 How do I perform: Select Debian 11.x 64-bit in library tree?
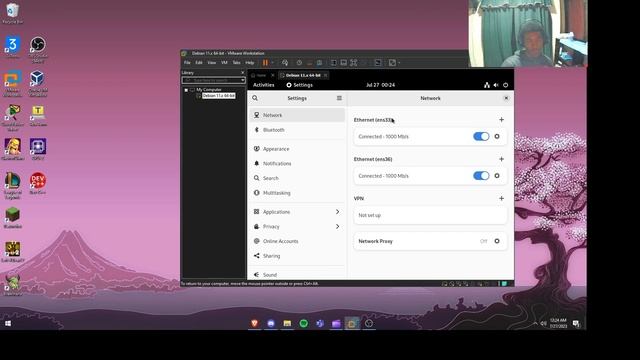point(219,96)
